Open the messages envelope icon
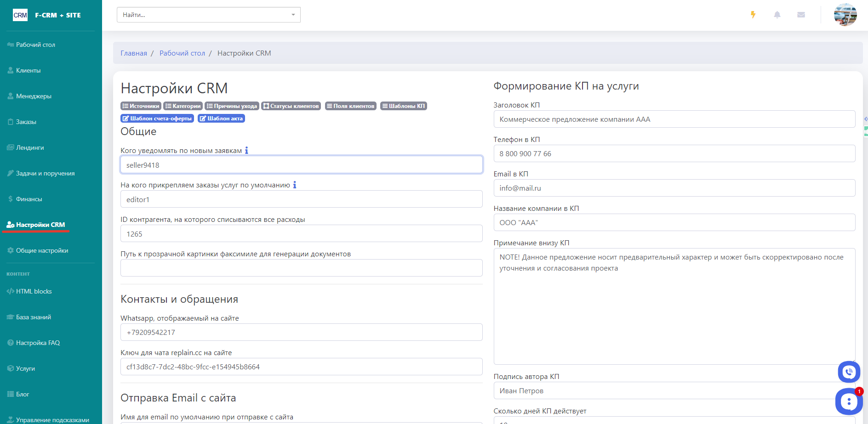868x424 pixels. click(801, 15)
